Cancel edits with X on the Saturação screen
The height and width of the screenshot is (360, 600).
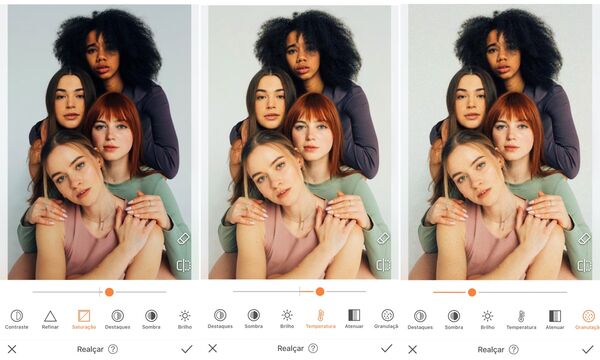pos(12,349)
